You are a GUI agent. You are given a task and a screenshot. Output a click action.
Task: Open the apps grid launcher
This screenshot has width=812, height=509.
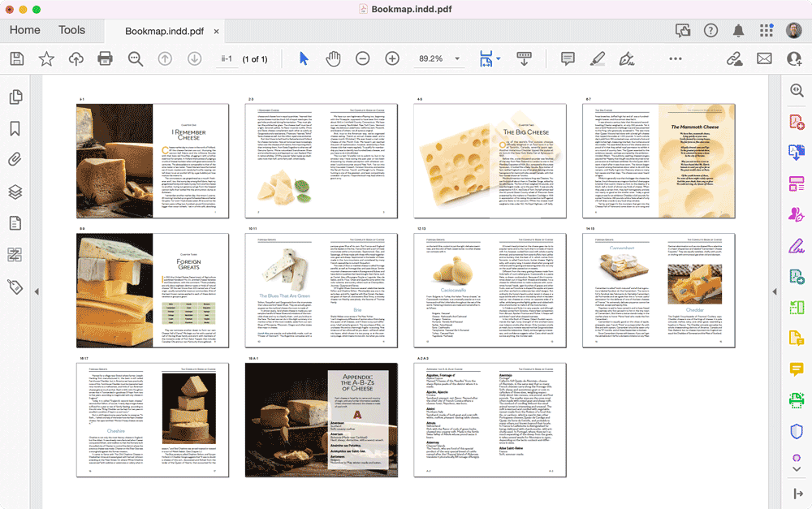coord(767,31)
